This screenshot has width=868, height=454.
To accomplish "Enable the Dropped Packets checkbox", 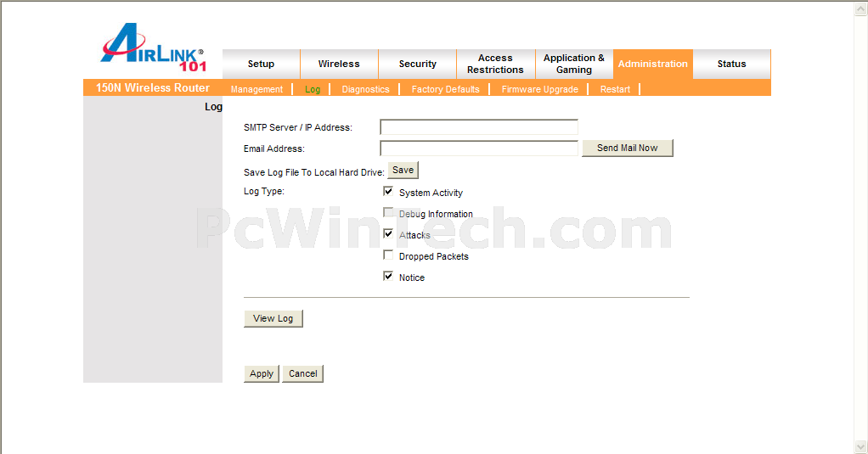I will pos(388,255).
